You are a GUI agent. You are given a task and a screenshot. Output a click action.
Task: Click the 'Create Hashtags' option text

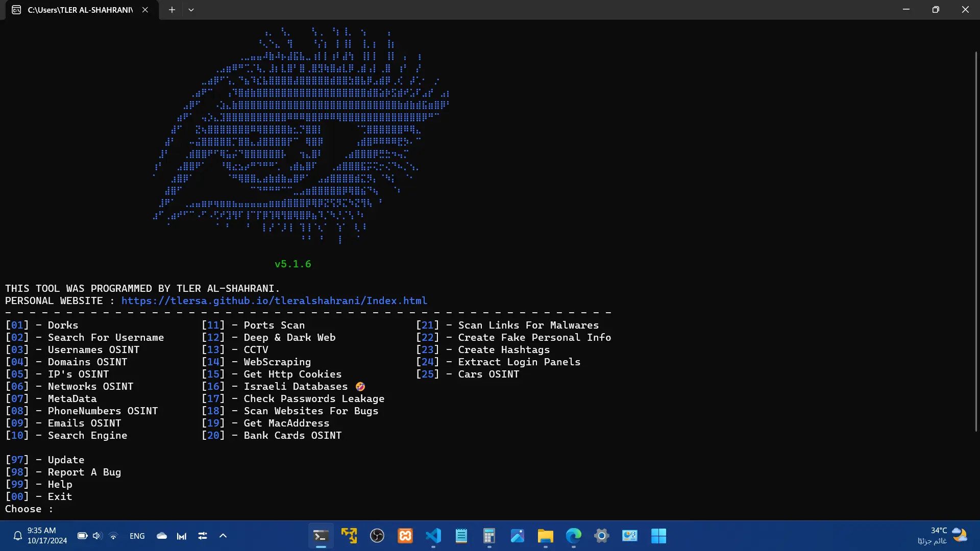pos(504,350)
